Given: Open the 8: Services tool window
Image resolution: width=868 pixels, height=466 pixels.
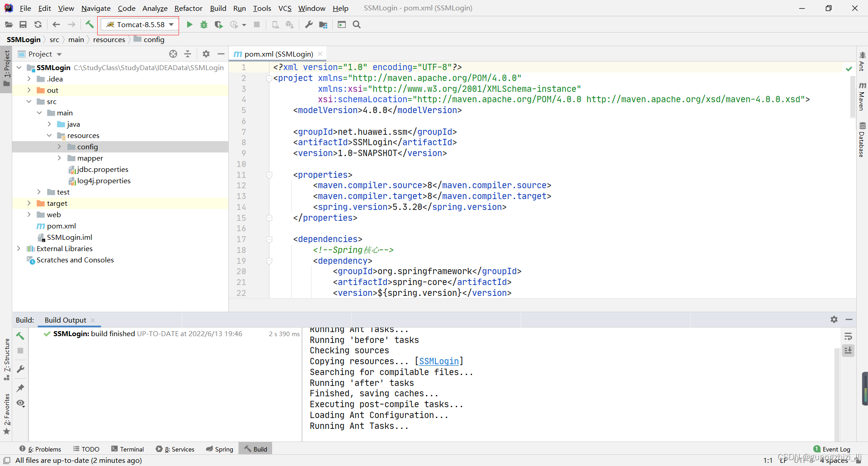Looking at the screenshot, I should [175, 449].
